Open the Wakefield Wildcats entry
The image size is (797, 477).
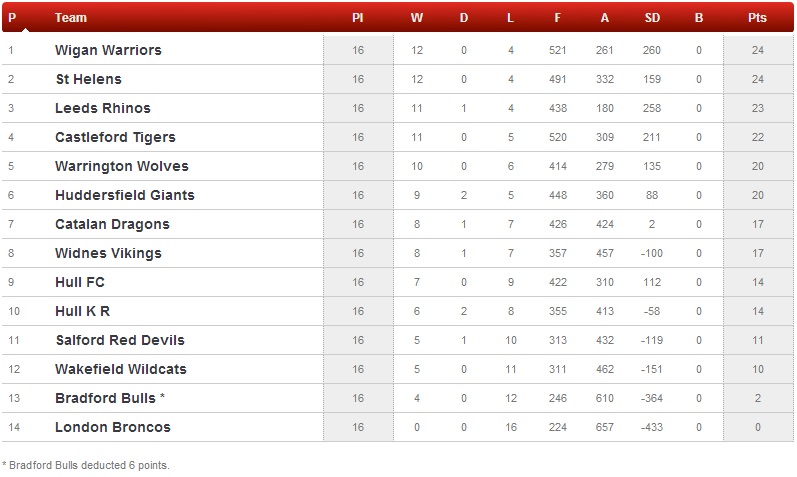[121, 369]
